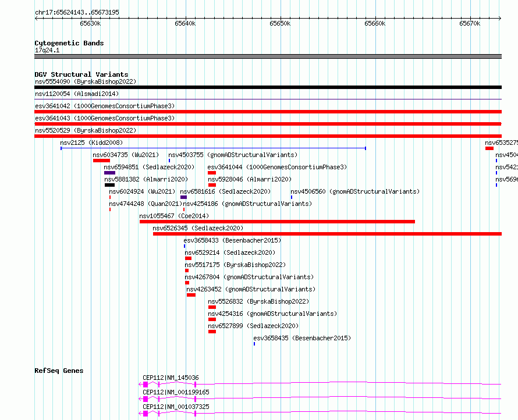Click nsv6034735 (Wu2021) label
The width and height of the screenshot is (518, 420).
click(126, 155)
